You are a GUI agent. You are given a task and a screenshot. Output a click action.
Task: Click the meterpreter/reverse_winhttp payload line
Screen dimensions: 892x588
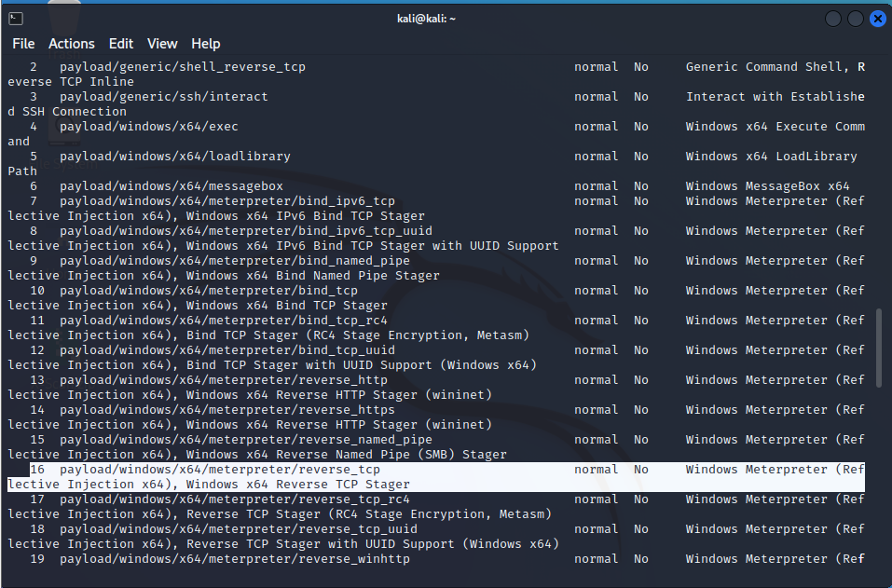[234, 559]
